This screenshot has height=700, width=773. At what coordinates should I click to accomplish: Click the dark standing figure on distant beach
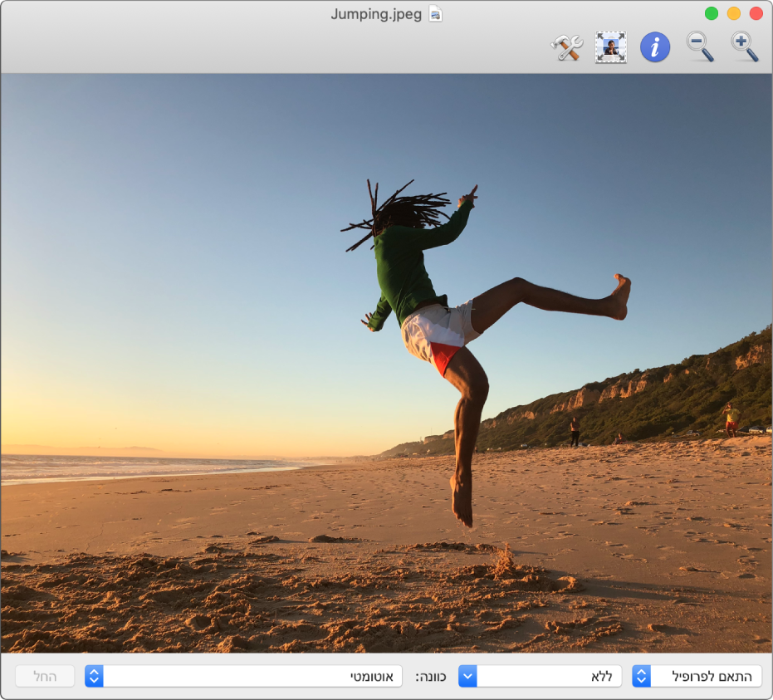pos(575,431)
